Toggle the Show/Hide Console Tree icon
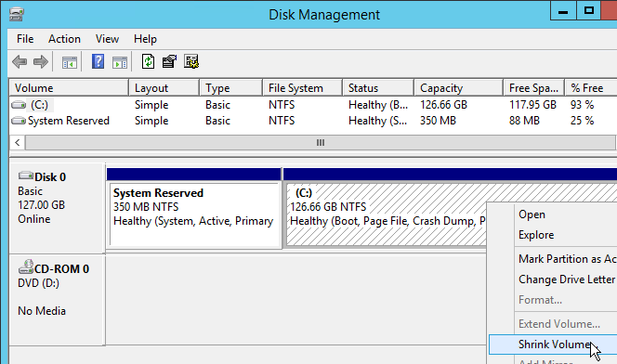Screen dimensions: 617x364 coord(70,62)
